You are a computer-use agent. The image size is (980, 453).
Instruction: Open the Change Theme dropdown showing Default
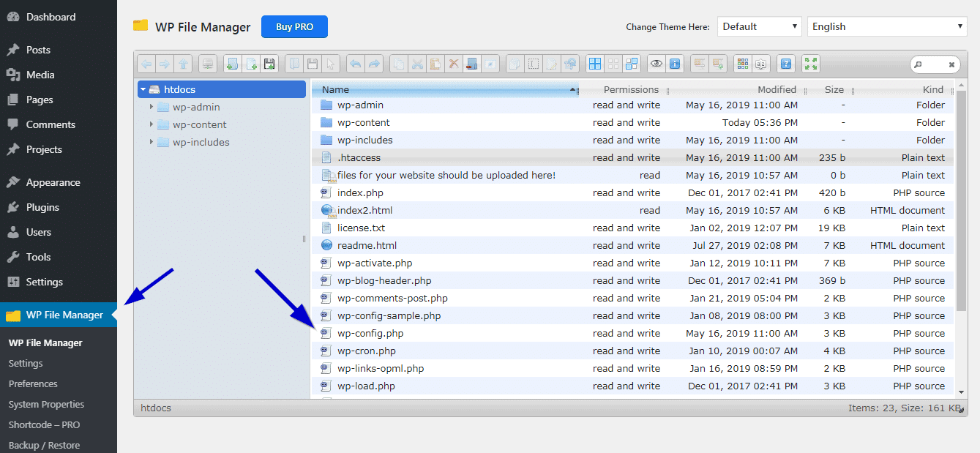pos(760,26)
